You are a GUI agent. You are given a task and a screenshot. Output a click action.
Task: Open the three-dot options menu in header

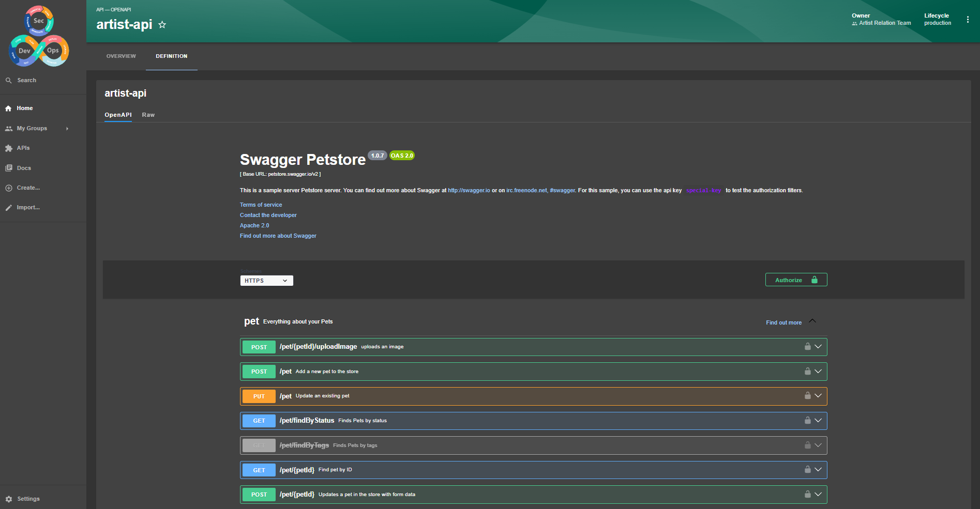968,20
